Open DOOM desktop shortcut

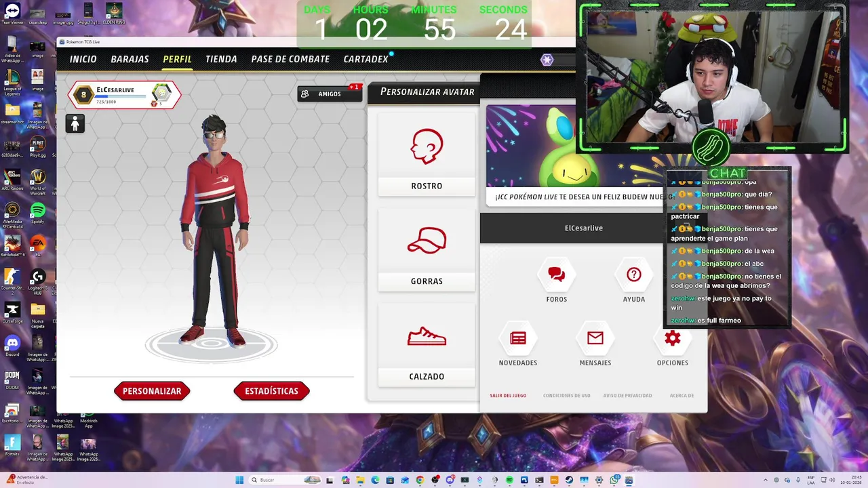coord(12,379)
